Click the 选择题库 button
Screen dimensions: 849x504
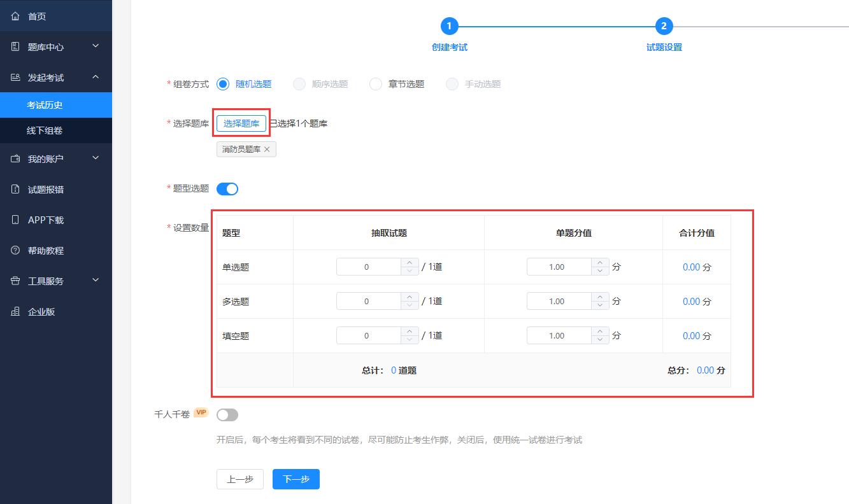pyautogui.click(x=241, y=123)
